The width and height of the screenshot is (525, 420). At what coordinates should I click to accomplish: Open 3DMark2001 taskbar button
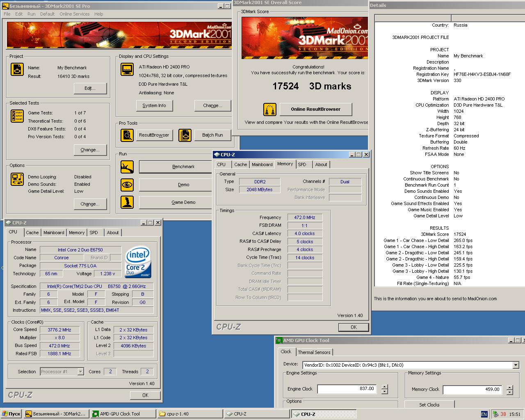click(x=56, y=414)
